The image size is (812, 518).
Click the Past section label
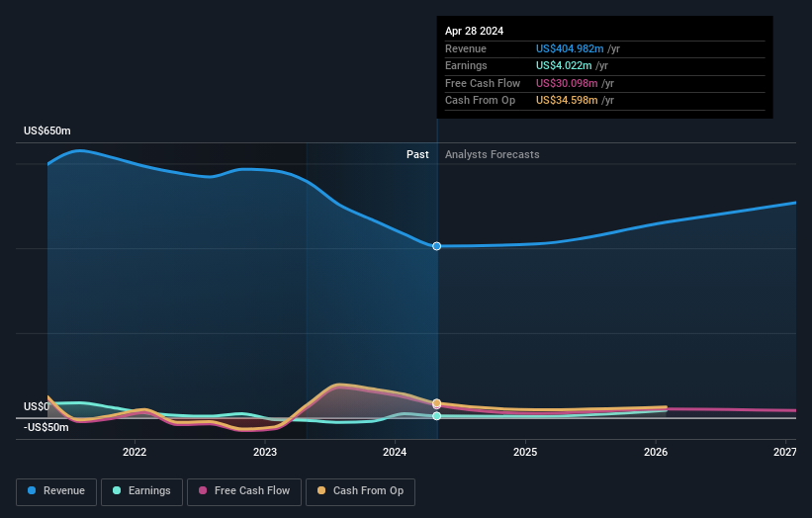pyautogui.click(x=417, y=154)
